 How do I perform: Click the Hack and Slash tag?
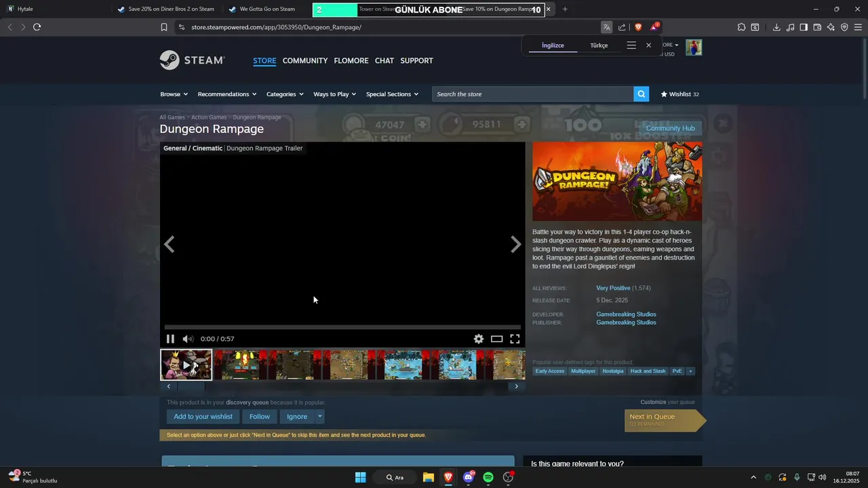pos(648,371)
